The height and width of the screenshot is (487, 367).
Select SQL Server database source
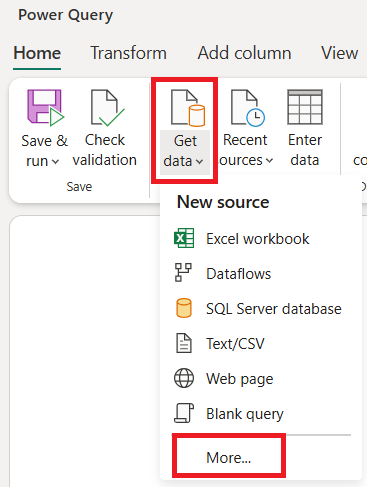[x=261, y=309]
